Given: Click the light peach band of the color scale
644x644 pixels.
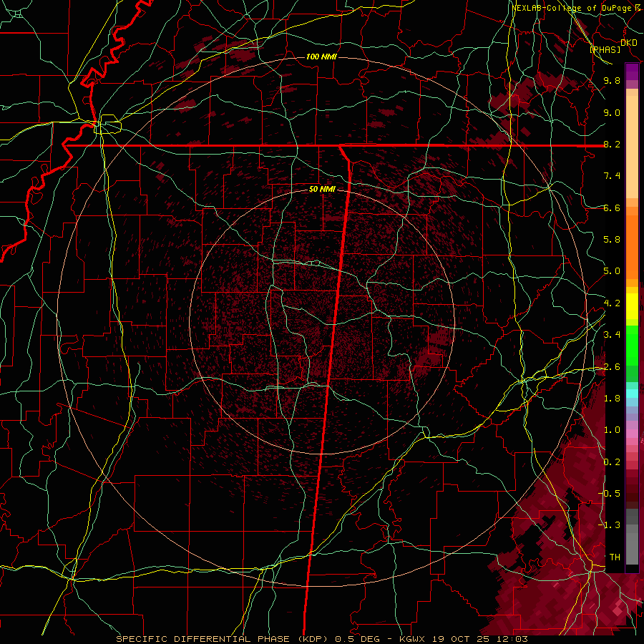Looking at the screenshot, I should pyautogui.click(x=632, y=147).
